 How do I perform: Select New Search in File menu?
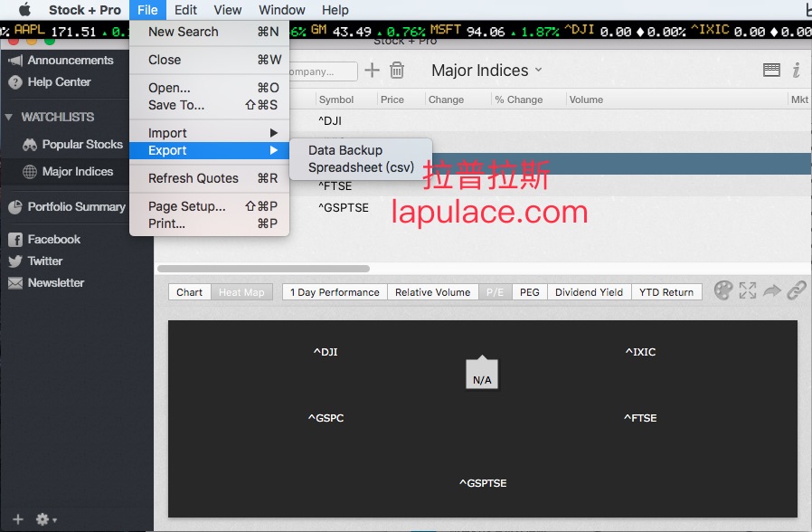coord(209,32)
